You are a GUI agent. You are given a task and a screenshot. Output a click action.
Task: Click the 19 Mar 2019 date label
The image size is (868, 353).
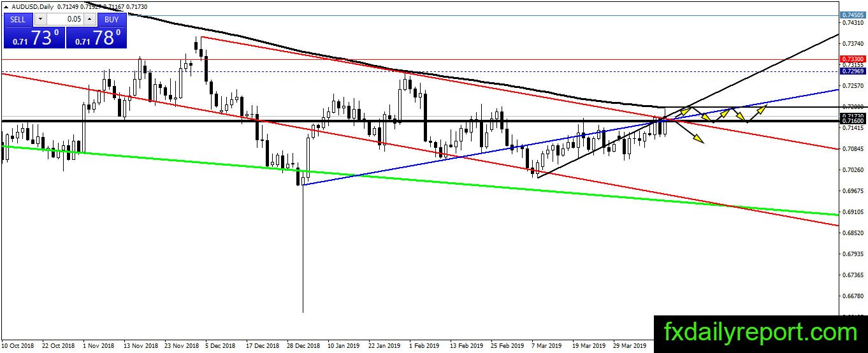pos(589,345)
